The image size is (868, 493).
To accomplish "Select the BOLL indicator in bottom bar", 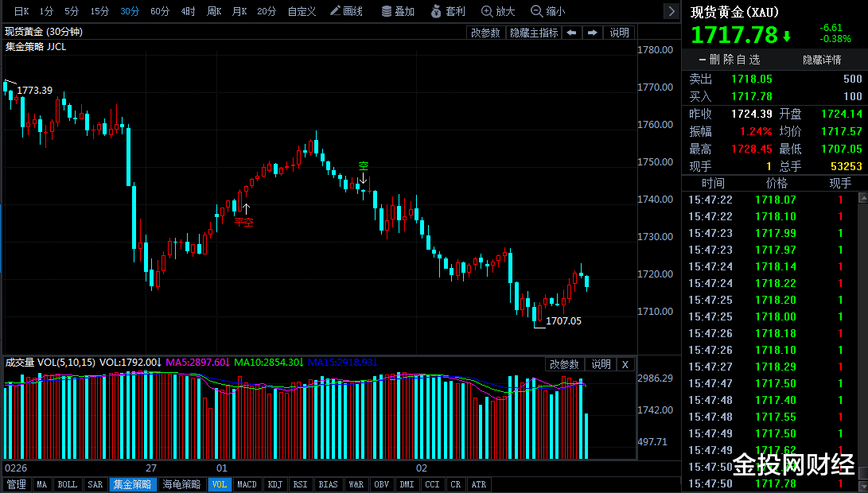I will coord(67,484).
